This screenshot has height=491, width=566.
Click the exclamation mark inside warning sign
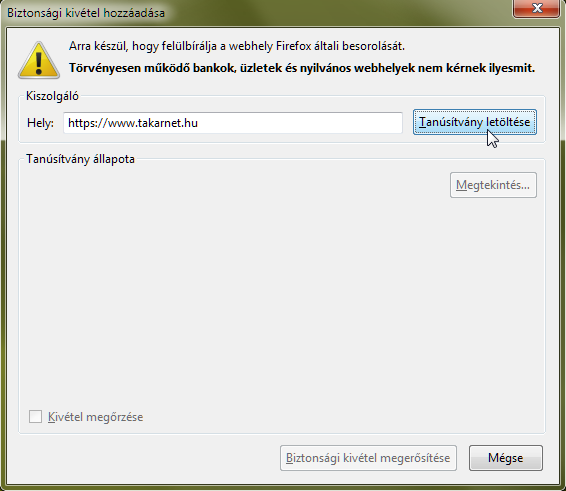[39, 62]
